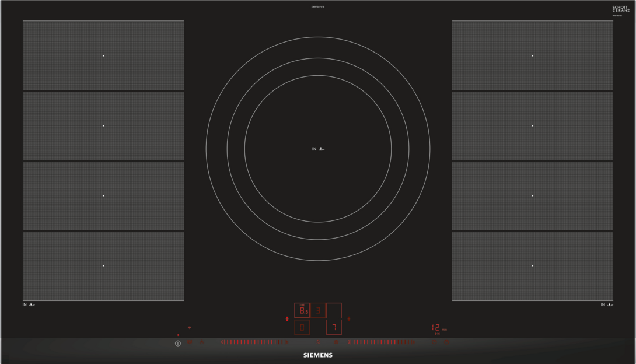Tap the left clock timer icon
636x364 pixels.
434,342
